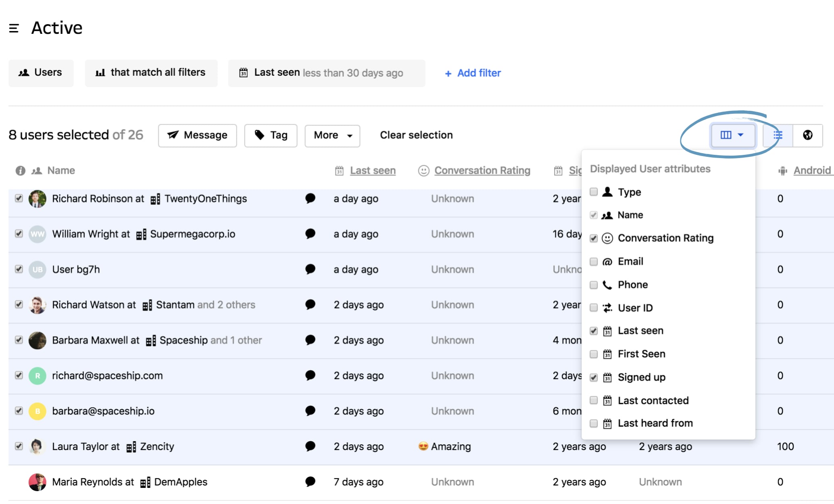Screen dimensions: 834x504
Task: Open the Users type filter dropdown
Action: coord(41,73)
